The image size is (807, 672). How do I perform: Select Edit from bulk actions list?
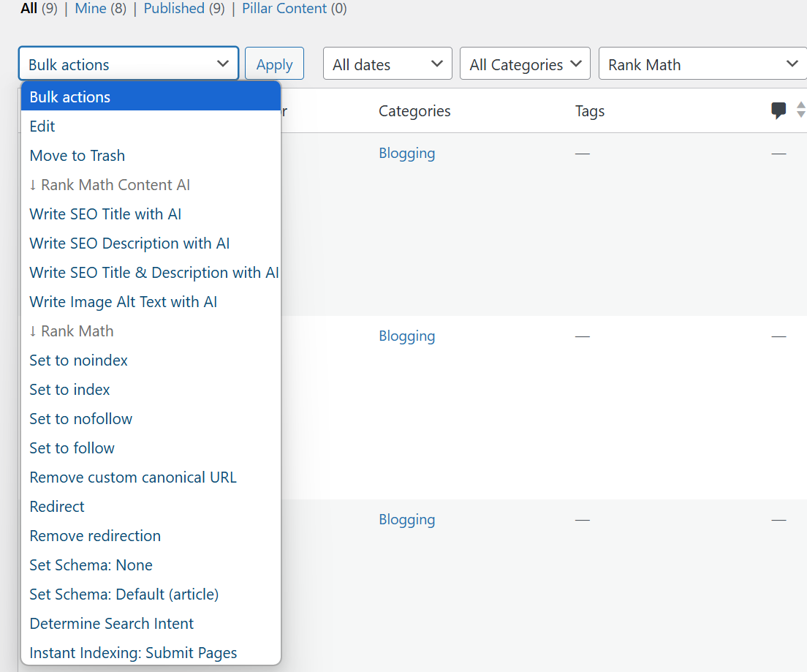pos(42,127)
